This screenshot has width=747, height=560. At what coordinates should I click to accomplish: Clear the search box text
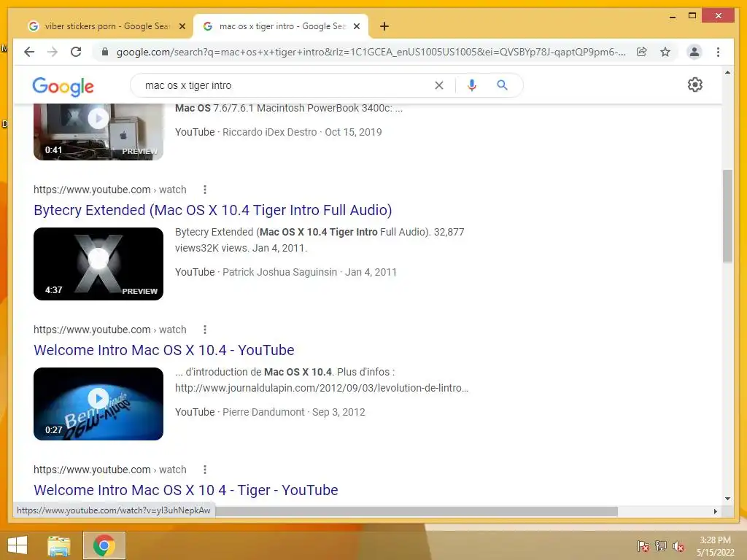point(438,85)
